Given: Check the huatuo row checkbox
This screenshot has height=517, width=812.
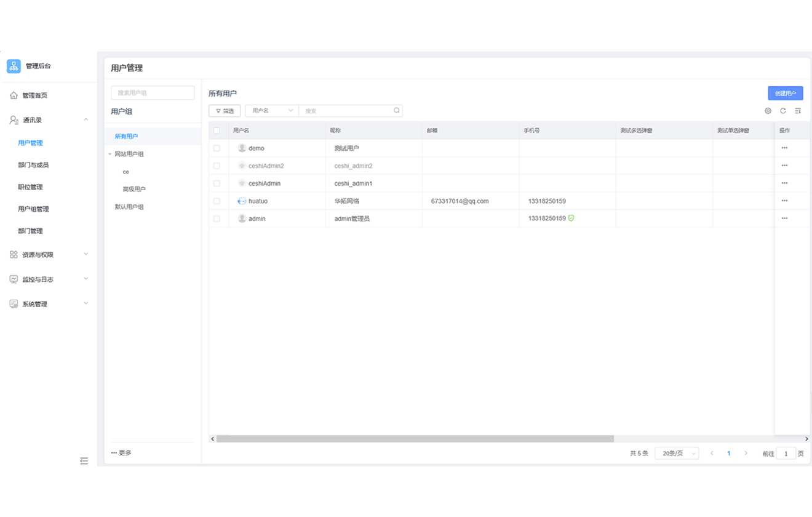Looking at the screenshot, I should coord(217,201).
